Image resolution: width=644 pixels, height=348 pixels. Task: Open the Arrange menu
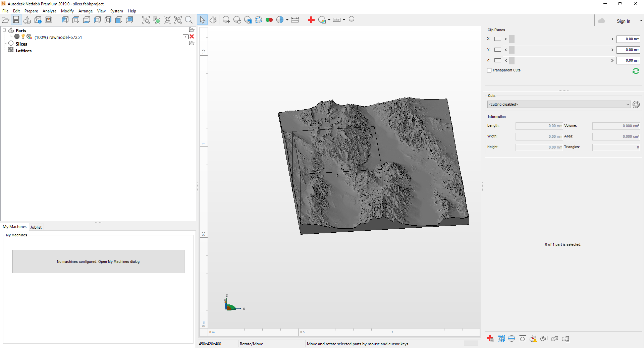(x=86, y=11)
